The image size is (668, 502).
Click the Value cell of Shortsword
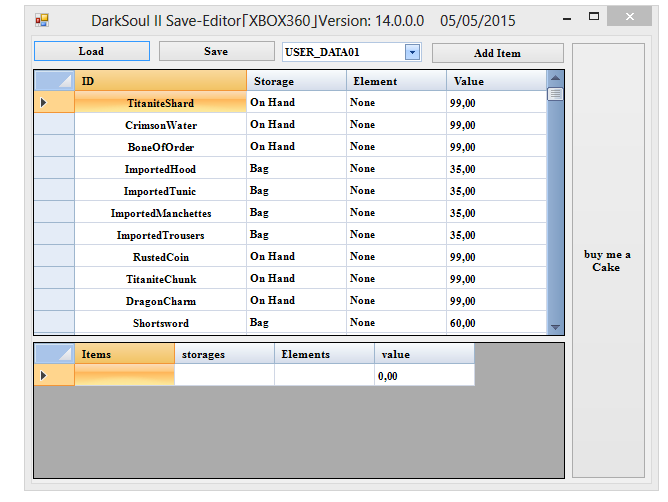coord(496,323)
